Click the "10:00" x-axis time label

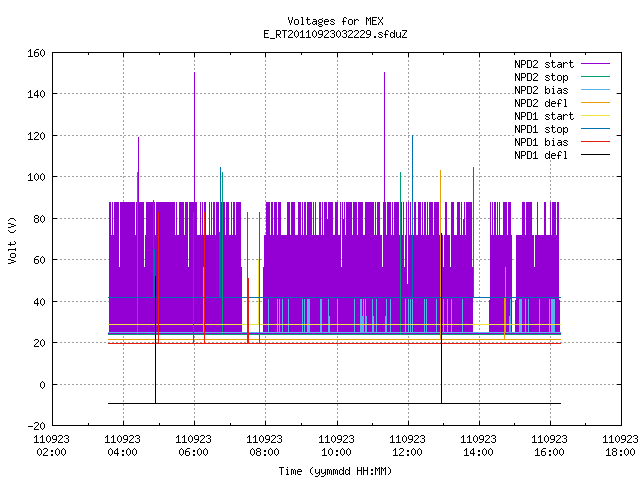pos(336,452)
